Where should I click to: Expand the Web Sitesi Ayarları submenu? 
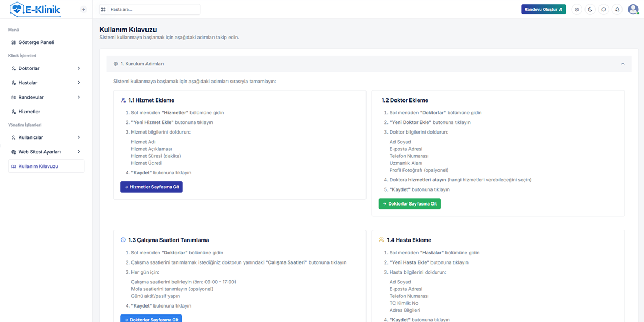79,152
